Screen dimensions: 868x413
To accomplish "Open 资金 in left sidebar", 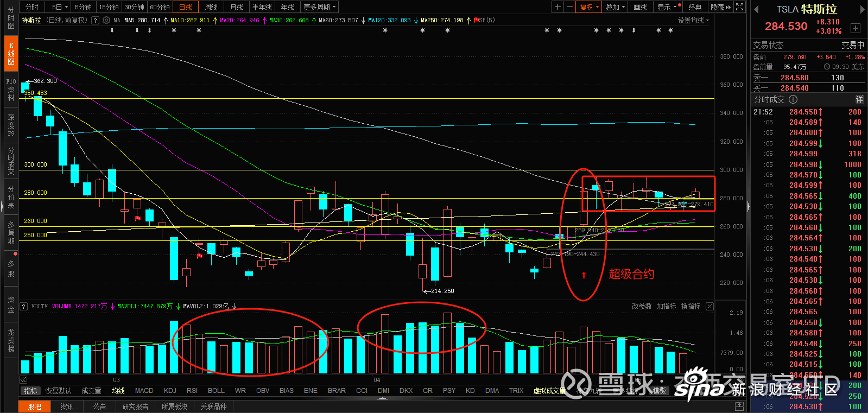I will pos(11,304).
